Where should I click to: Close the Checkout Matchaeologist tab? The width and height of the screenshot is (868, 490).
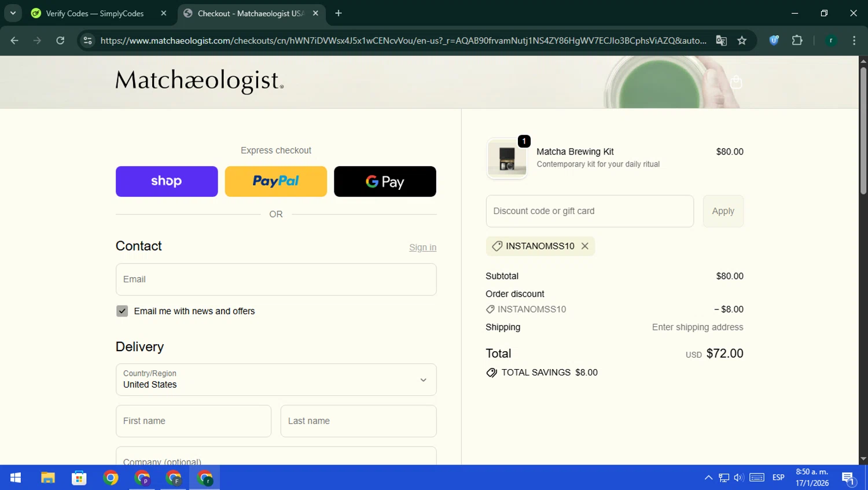(315, 13)
